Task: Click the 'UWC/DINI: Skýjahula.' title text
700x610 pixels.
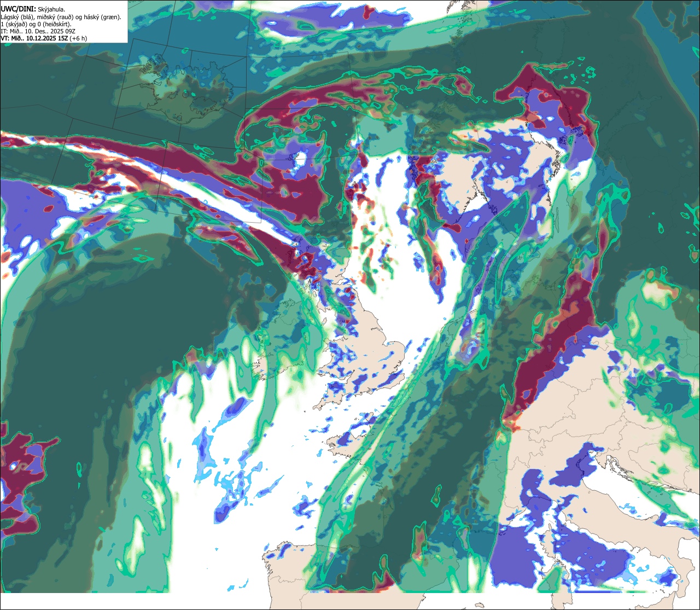Action: (x=33, y=9)
